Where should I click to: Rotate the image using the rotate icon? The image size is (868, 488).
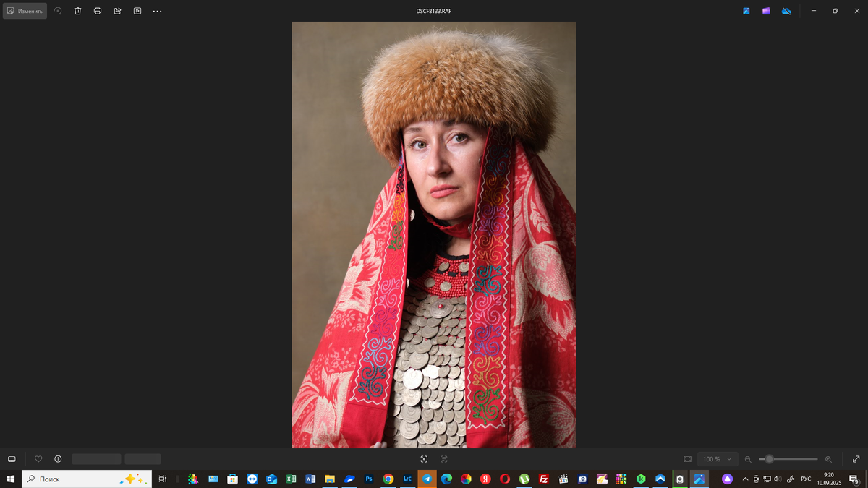pyautogui.click(x=57, y=11)
